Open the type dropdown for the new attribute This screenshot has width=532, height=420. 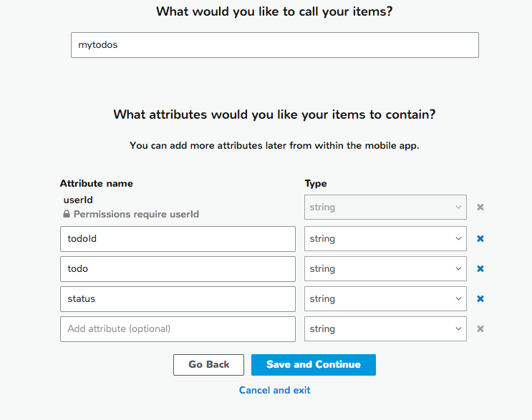(385, 329)
